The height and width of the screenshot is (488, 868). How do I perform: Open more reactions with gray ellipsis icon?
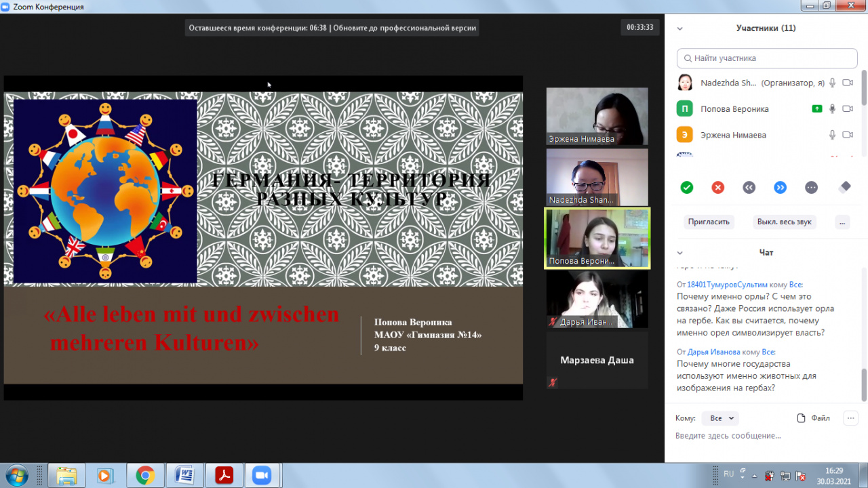coord(811,188)
